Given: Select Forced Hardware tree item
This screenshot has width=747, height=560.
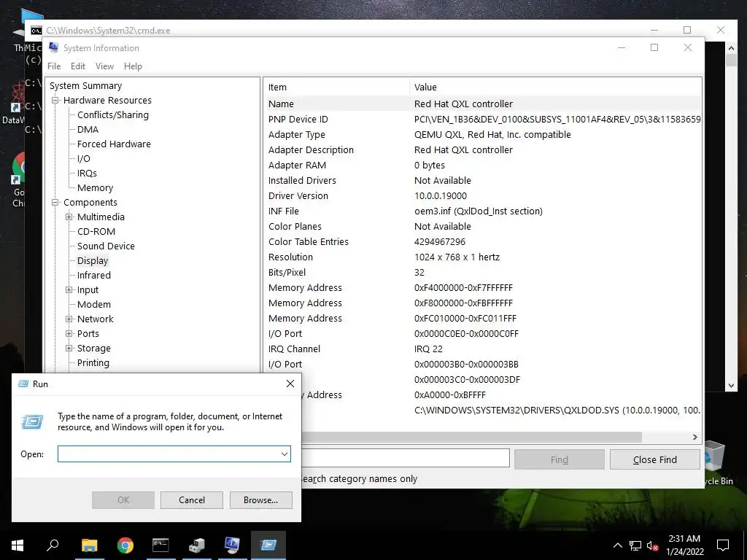Looking at the screenshot, I should [x=114, y=144].
